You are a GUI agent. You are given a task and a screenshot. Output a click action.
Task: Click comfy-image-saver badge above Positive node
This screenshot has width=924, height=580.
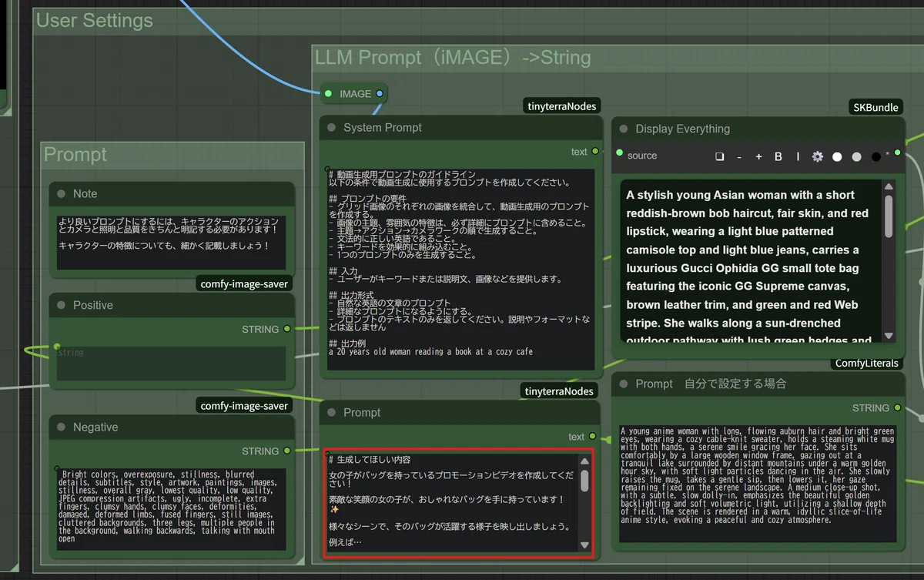(244, 284)
